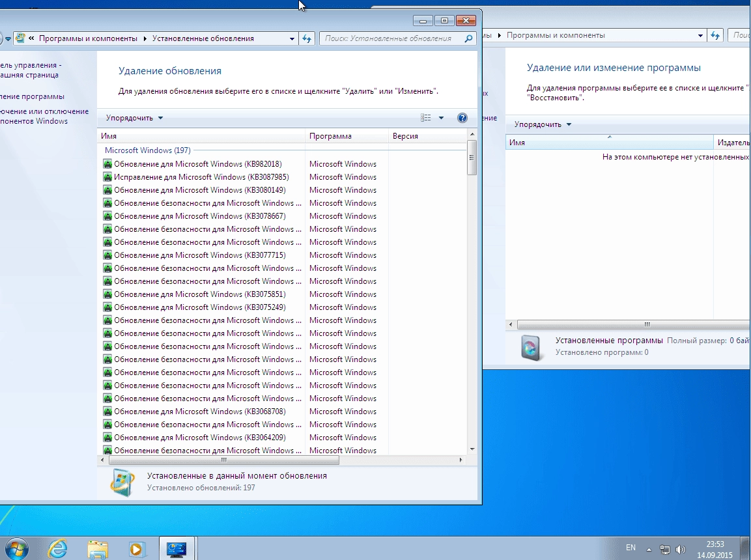Open Упорядочить menu in updates window

(135, 118)
